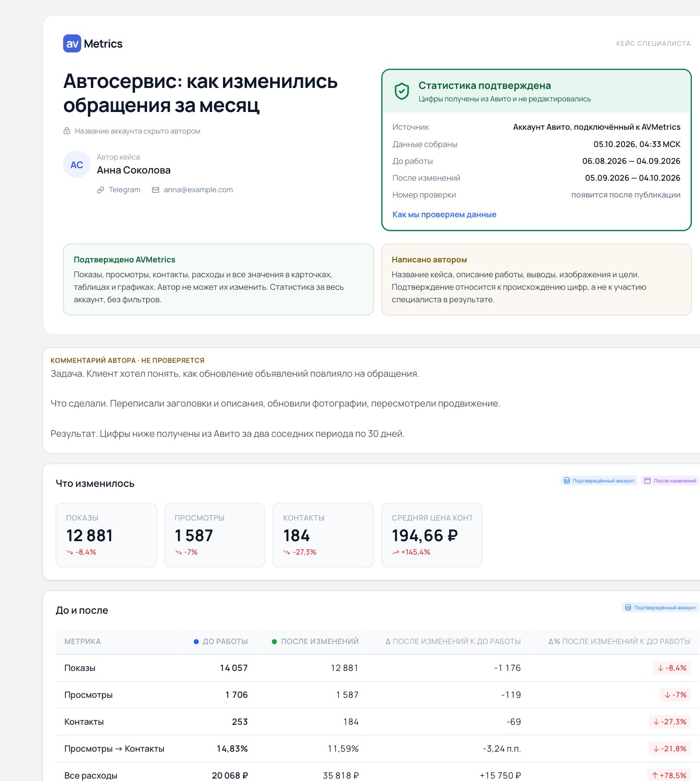This screenshot has height=781, width=700.
Task: Open the Telegram contact link
Action: point(125,190)
